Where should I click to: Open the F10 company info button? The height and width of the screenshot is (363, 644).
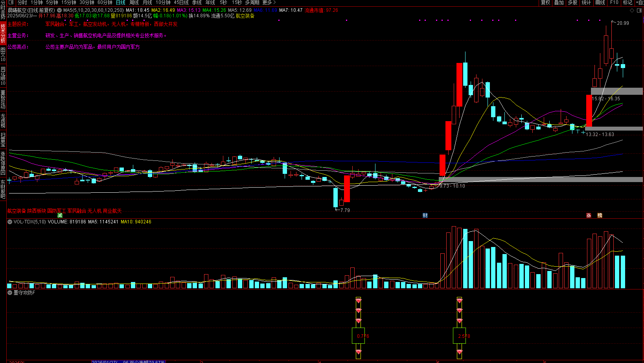[614, 2]
